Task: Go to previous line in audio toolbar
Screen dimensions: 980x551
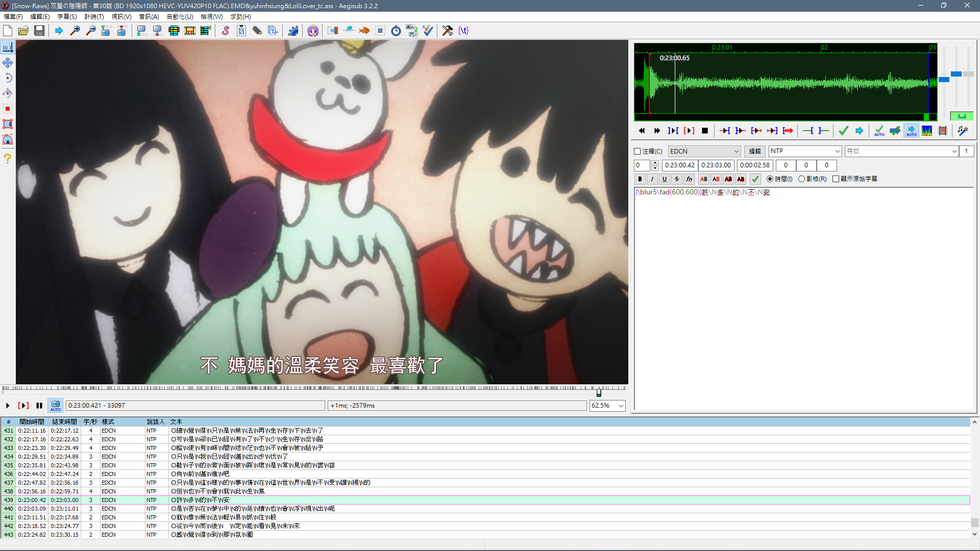Action: [642, 131]
